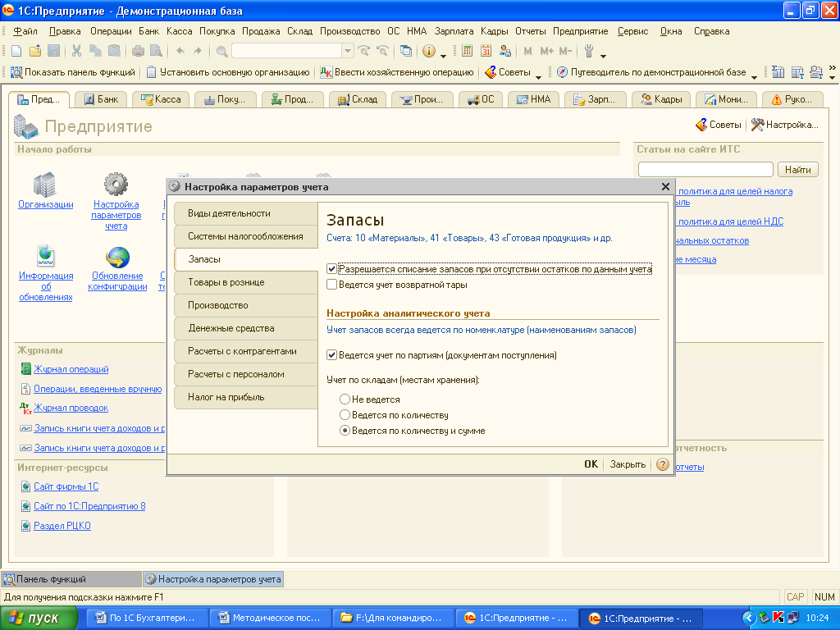Select Расчеты с персоналом section

246,374
